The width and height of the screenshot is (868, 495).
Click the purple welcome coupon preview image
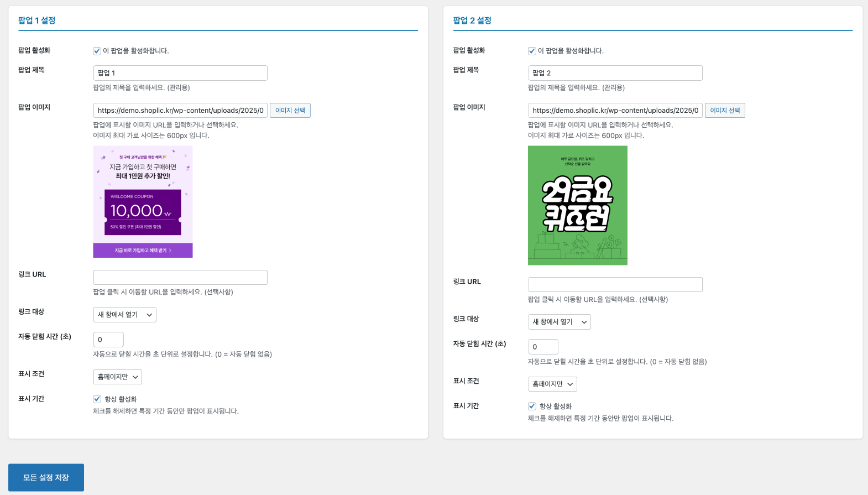tap(143, 202)
